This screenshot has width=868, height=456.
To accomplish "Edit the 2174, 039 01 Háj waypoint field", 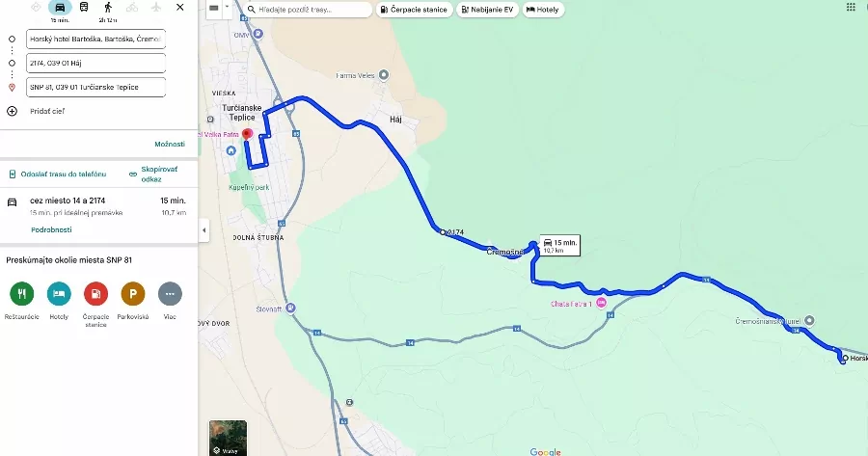I will pyautogui.click(x=95, y=63).
